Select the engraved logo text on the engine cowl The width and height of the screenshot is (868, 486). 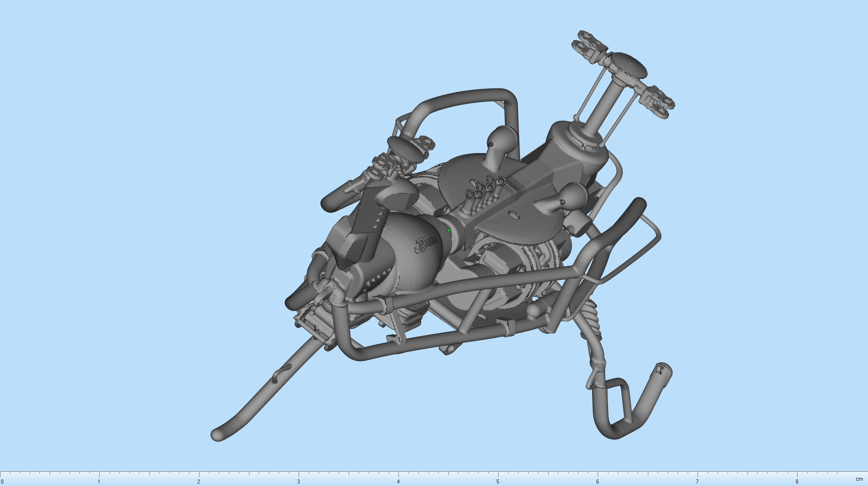[x=425, y=244]
